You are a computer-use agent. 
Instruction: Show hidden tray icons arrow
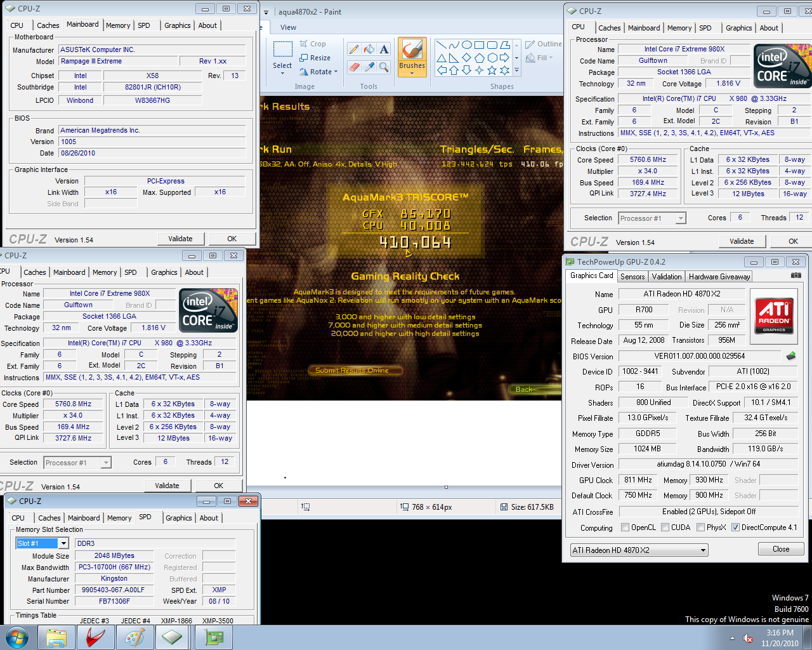click(x=732, y=639)
